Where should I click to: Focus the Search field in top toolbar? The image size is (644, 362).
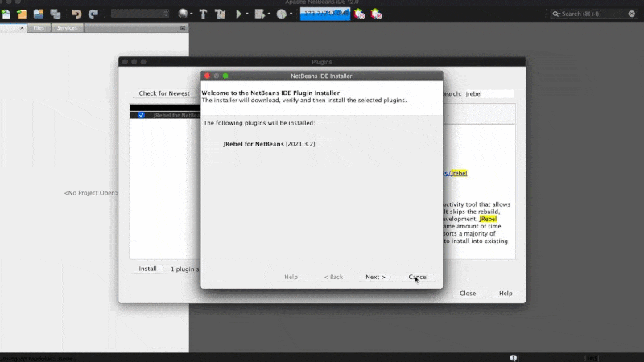(593, 14)
